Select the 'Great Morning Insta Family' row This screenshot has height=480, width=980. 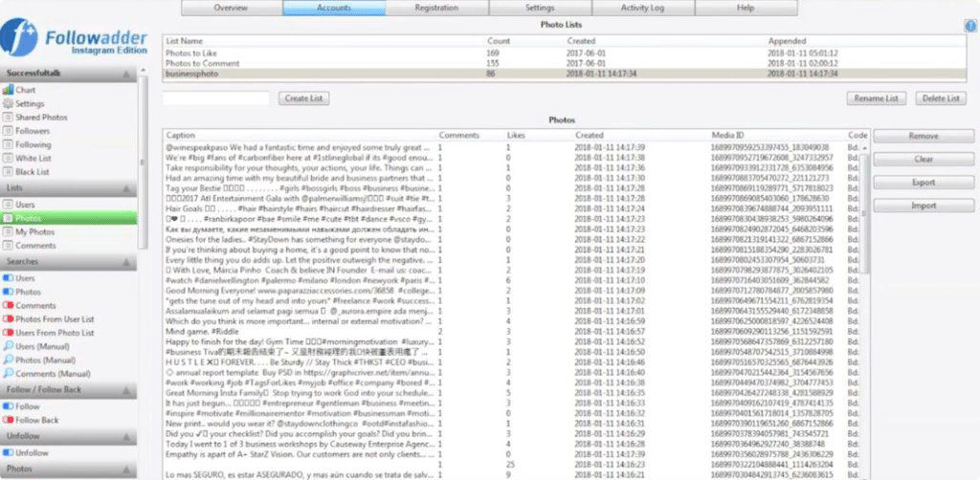(513, 393)
